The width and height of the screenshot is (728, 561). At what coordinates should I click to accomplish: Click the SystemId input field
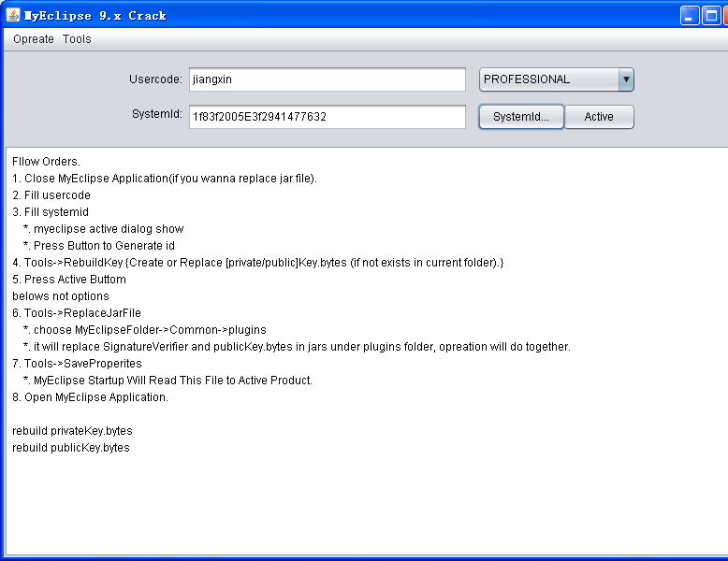[x=328, y=117]
